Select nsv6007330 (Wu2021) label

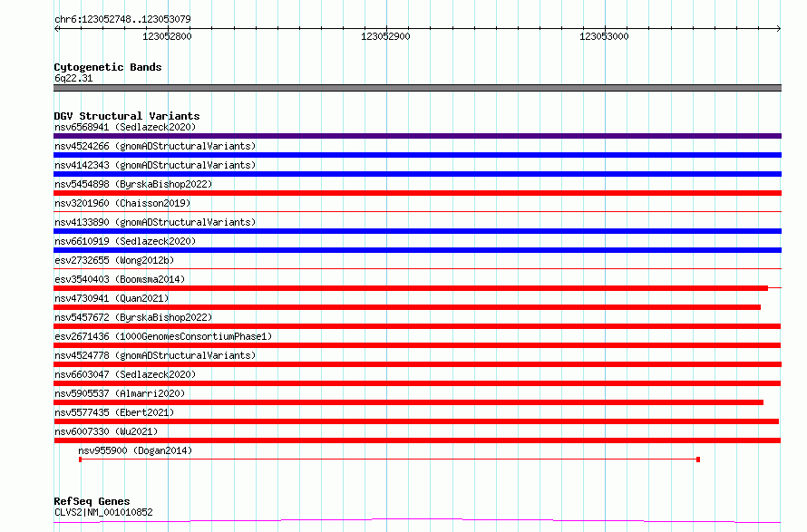coord(106,431)
